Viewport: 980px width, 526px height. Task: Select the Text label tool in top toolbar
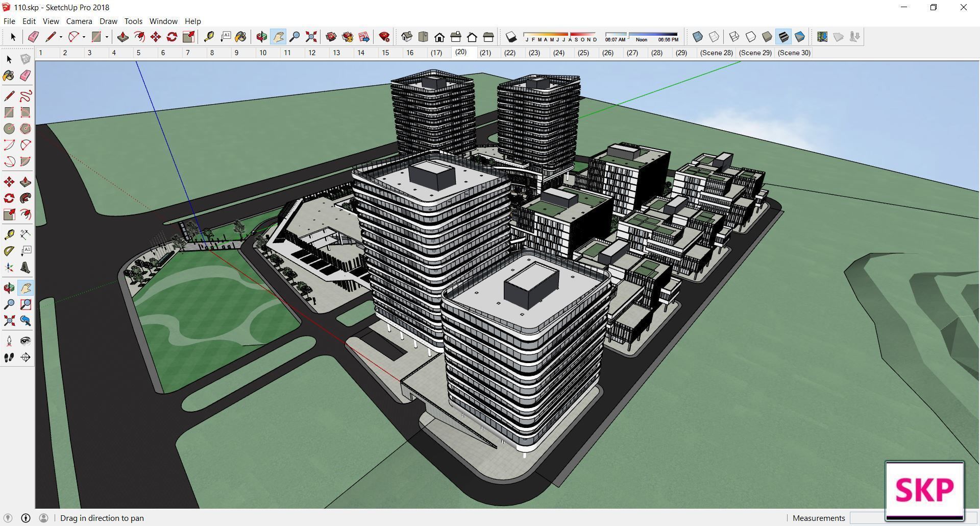[x=225, y=37]
